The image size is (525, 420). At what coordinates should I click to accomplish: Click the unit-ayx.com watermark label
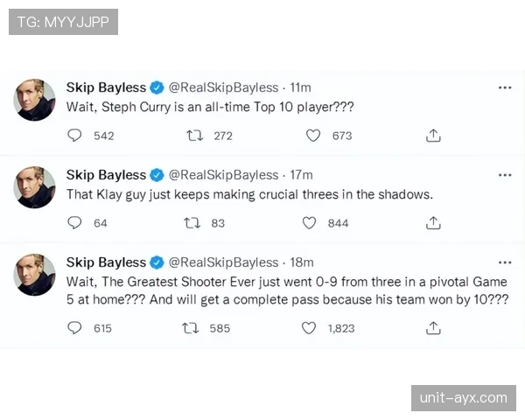463,398
